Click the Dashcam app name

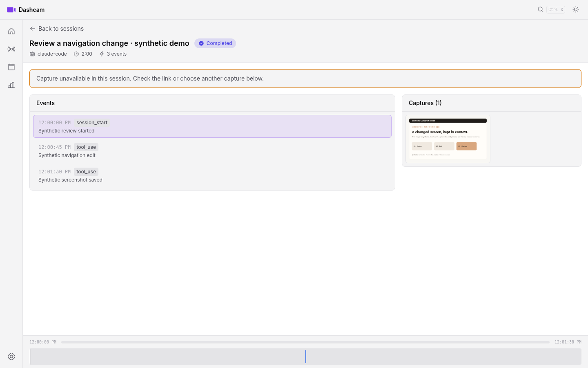[31, 10]
